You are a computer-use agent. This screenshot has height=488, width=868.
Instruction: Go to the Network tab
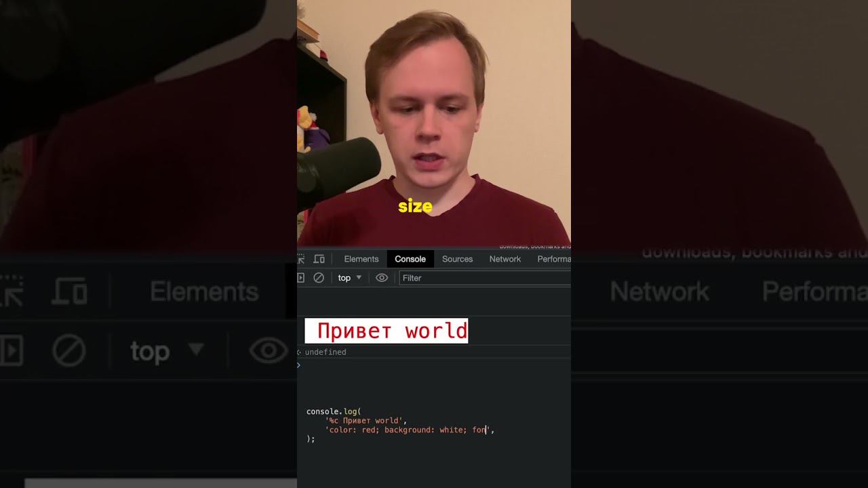(x=505, y=259)
